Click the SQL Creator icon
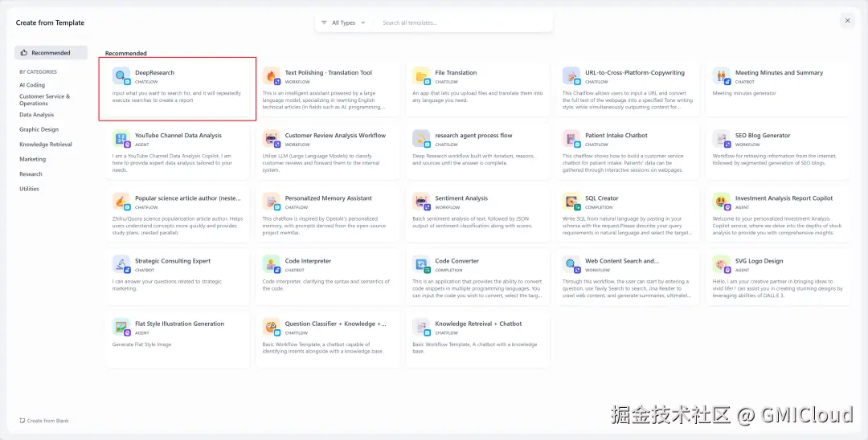 coord(571,202)
